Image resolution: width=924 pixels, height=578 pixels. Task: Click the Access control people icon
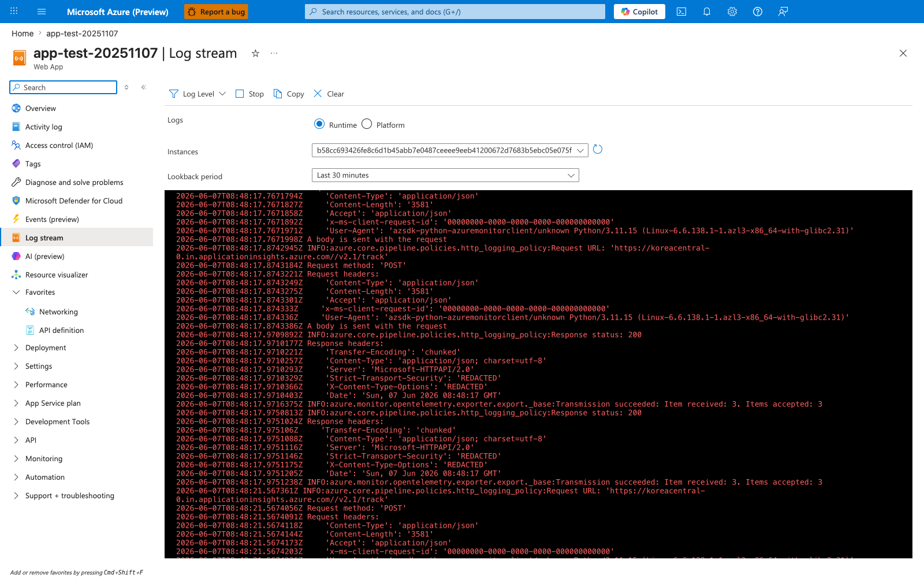tap(16, 145)
